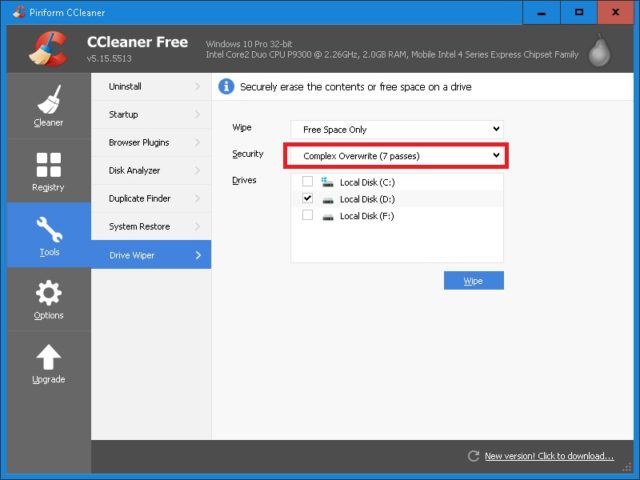Open the Browser Plugins tool
640x480 pixels.
click(x=151, y=142)
